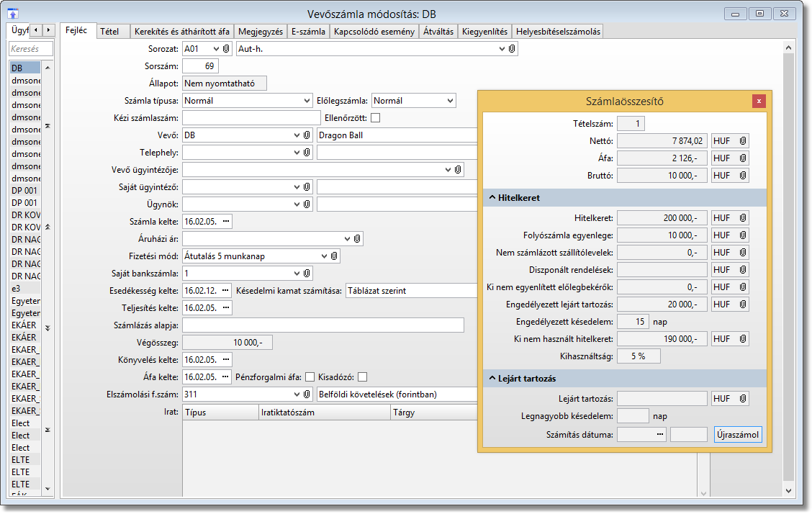
Task: Click the app icon in the title bar
Action: [12, 14]
